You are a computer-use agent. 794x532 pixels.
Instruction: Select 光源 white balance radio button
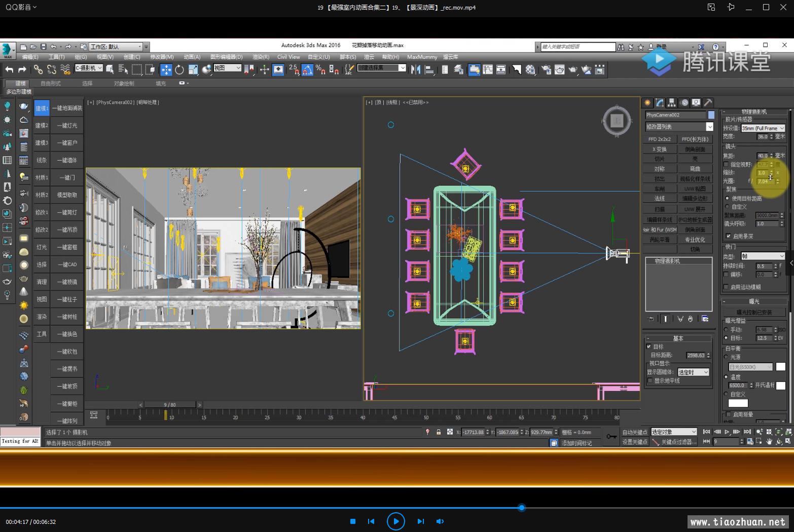coord(726,357)
